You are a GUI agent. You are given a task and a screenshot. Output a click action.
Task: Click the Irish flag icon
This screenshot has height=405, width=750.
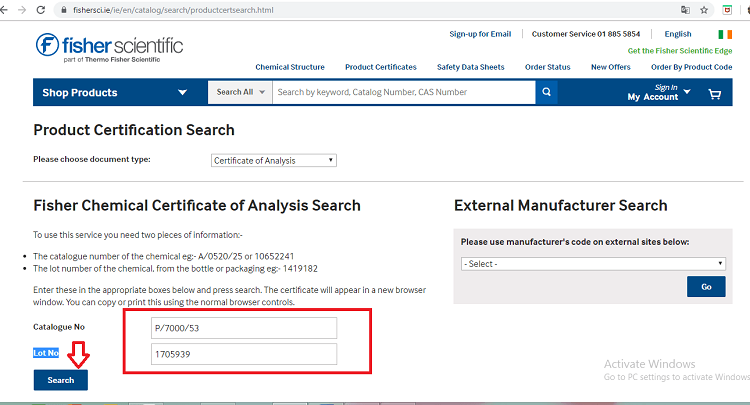point(725,34)
